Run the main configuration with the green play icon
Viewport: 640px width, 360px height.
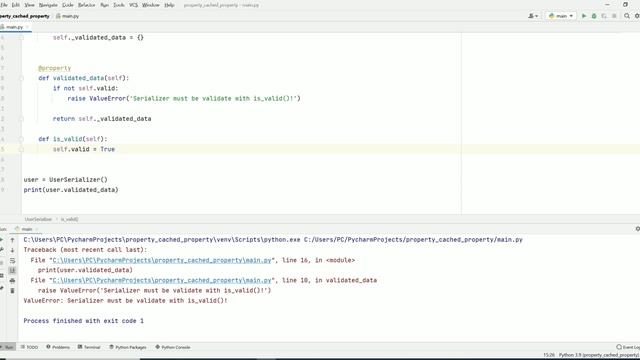tap(584, 16)
